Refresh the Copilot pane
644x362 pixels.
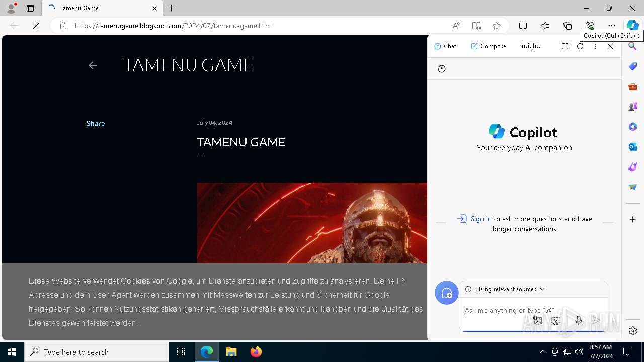(580, 46)
